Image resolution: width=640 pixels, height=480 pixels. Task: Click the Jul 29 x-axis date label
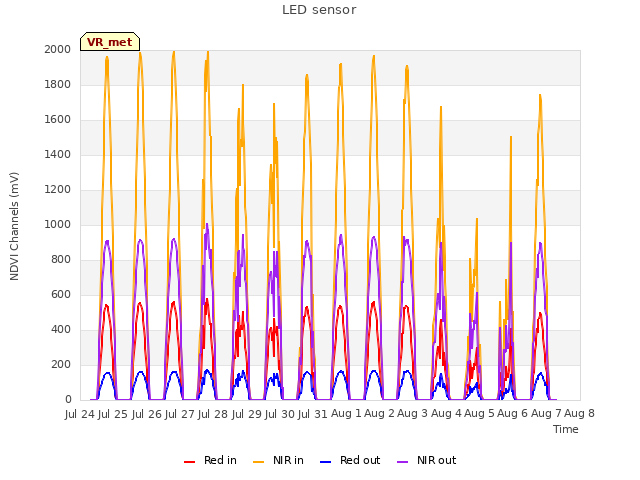(246, 414)
